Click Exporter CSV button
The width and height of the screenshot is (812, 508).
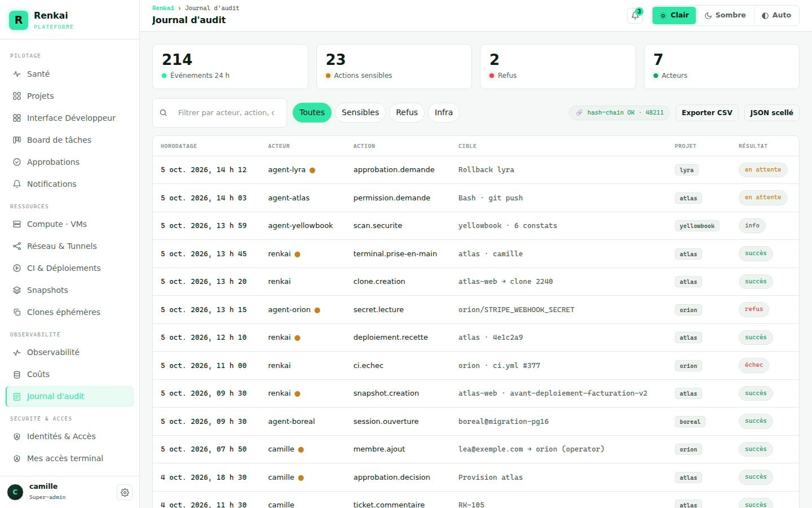pos(707,113)
